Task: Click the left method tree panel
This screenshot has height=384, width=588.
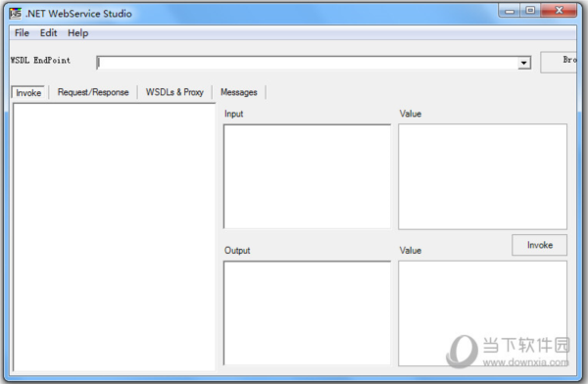Action: coord(114,237)
